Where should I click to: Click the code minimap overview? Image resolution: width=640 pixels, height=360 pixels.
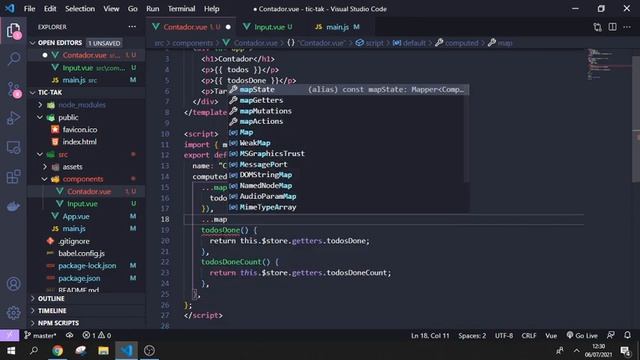[x=609, y=65]
